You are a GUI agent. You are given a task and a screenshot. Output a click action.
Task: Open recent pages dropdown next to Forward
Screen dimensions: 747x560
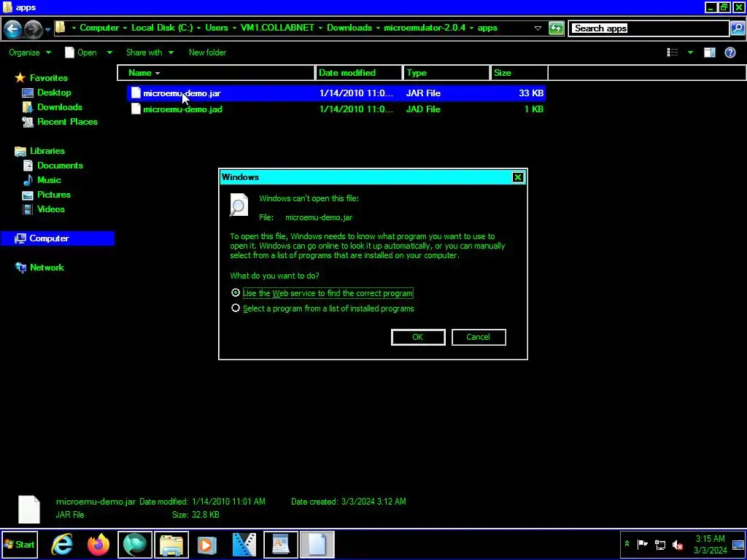tap(47, 30)
